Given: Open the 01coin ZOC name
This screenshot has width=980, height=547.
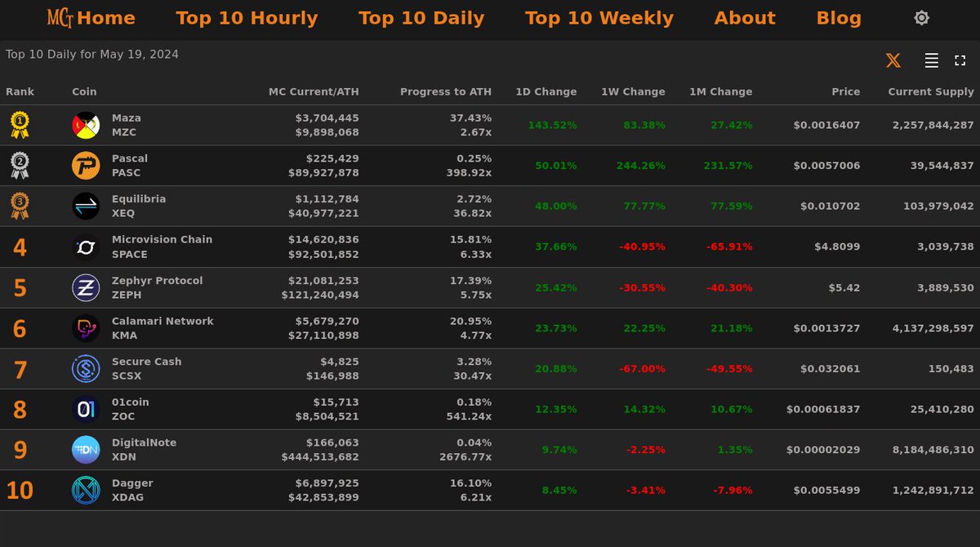Looking at the screenshot, I should [131, 409].
